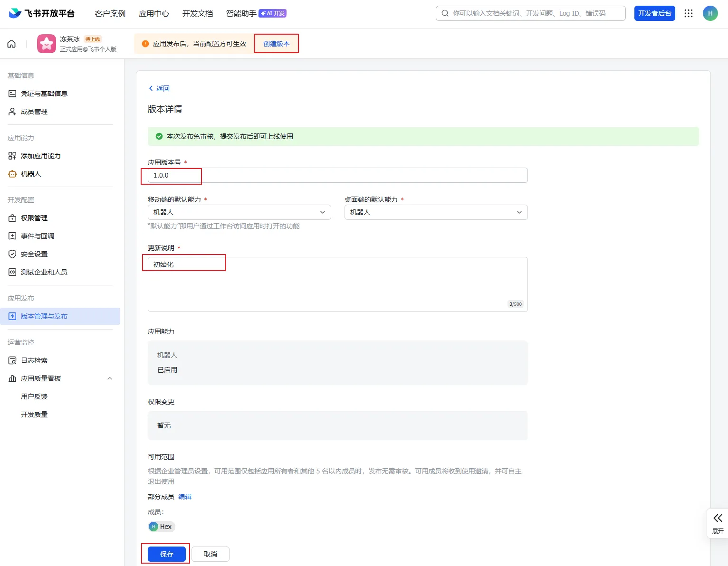Open 安全设置 in the sidebar

pos(34,254)
